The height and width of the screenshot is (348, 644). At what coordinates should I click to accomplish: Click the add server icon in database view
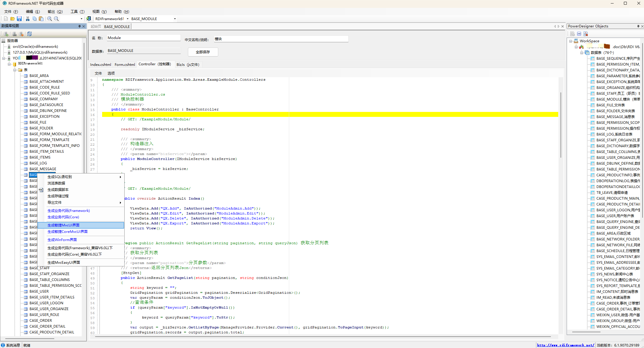click(x=6, y=34)
